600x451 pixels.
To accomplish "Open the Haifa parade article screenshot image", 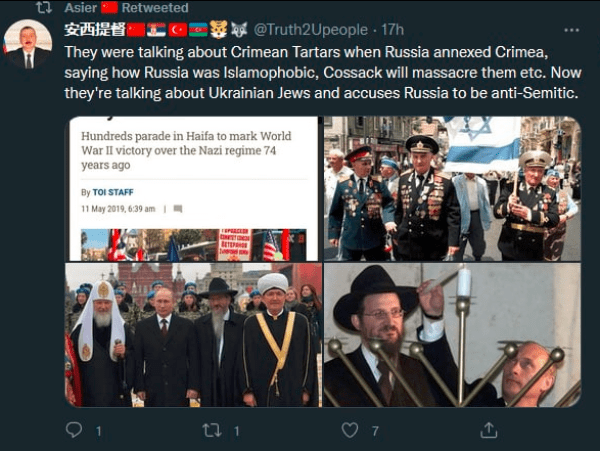I will point(193,189).
